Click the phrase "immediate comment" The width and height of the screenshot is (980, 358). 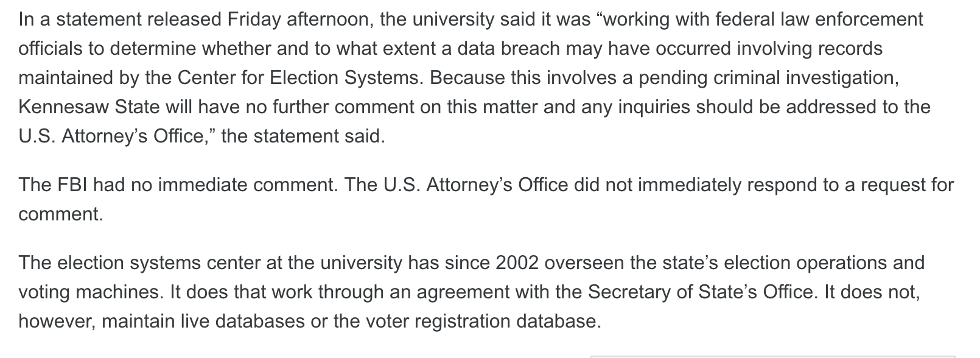pyautogui.click(x=248, y=185)
